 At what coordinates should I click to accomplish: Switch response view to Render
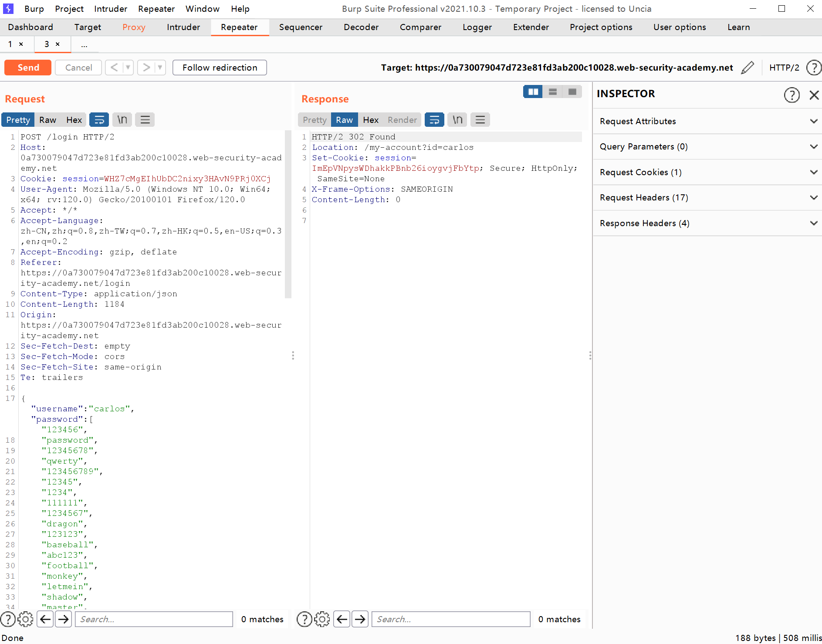click(402, 120)
